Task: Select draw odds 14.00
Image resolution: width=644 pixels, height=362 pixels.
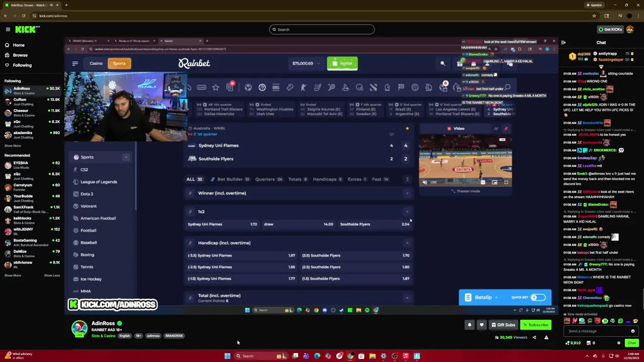Action: coord(298,224)
